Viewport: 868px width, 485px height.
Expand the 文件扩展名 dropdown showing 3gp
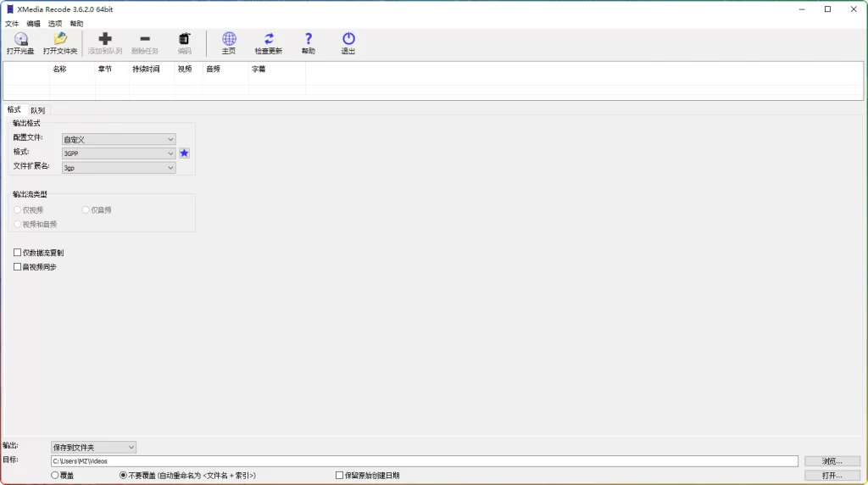click(x=119, y=168)
